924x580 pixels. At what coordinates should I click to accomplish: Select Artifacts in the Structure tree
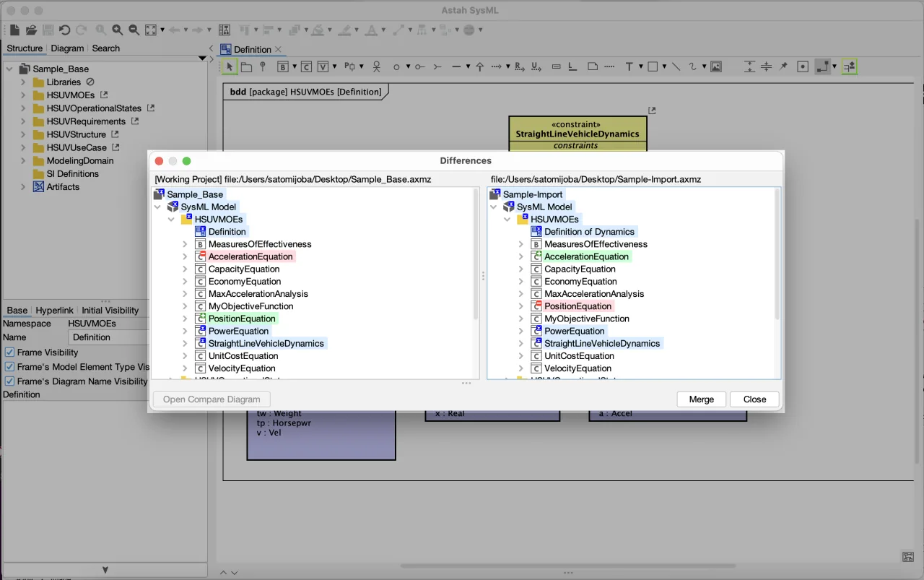64,186
